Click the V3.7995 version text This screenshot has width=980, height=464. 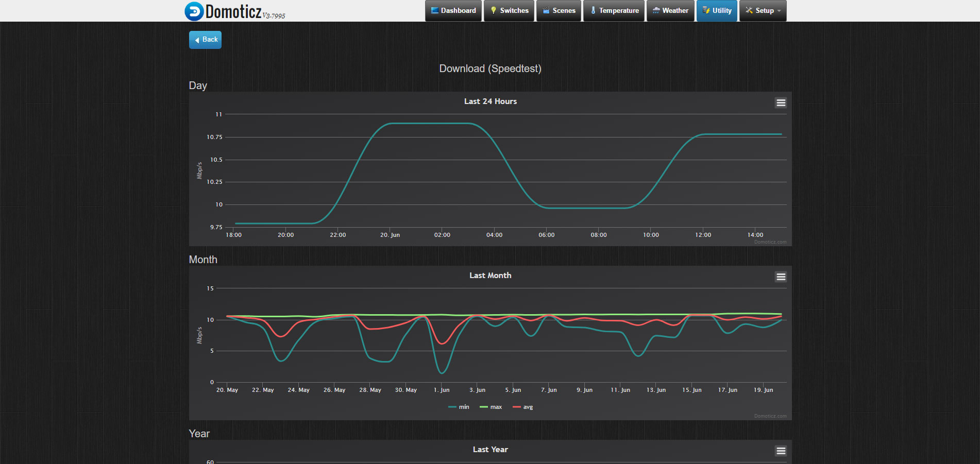click(274, 16)
